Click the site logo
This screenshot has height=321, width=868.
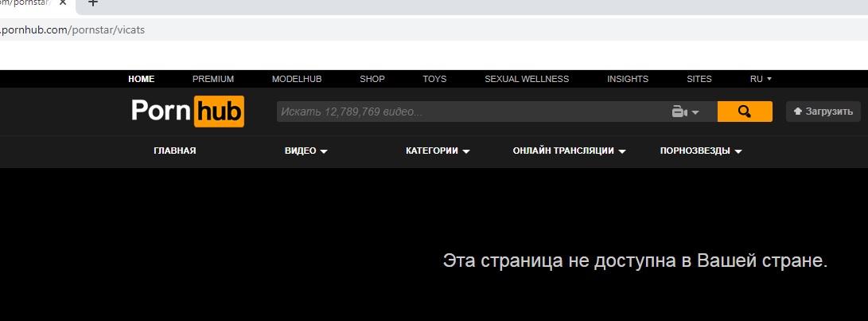pos(188,112)
